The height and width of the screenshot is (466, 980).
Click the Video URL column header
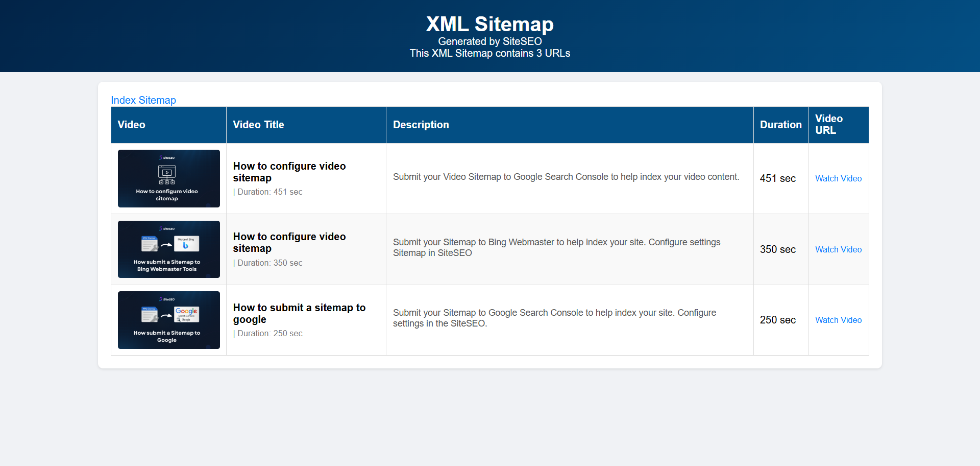pos(839,125)
